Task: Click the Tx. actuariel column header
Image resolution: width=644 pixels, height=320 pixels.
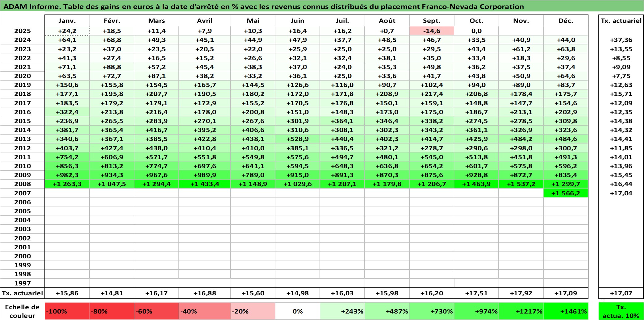Action: (x=621, y=21)
